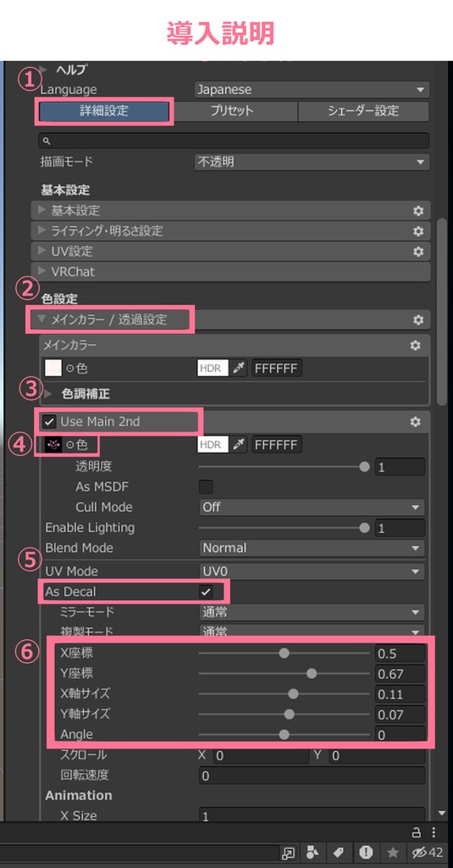Open the Cull Mode dropdown
The height and width of the screenshot is (868, 453).
pos(312,507)
